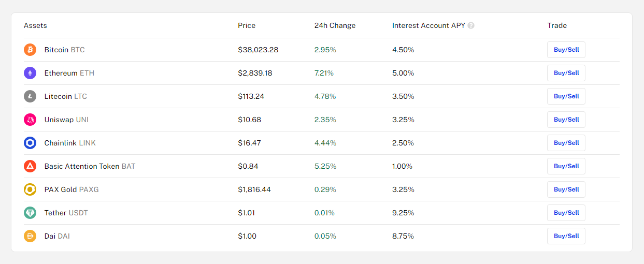This screenshot has width=644, height=264.
Task: Click the Tether green coin icon
Action: [30, 213]
